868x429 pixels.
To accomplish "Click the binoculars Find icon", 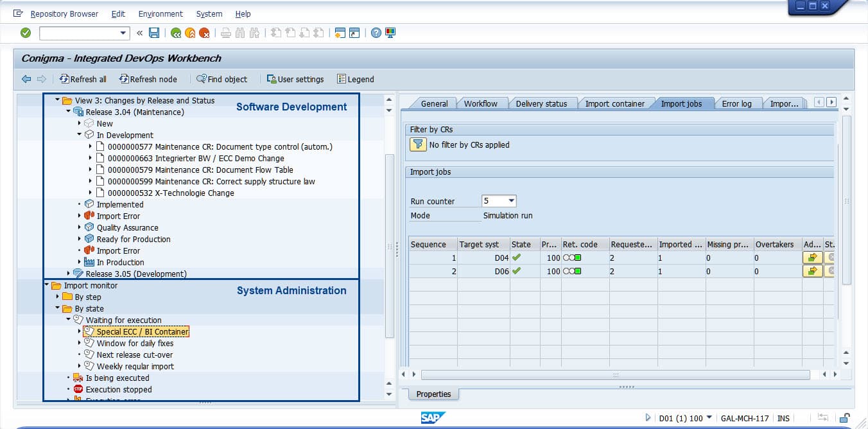I will (x=240, y=33).
